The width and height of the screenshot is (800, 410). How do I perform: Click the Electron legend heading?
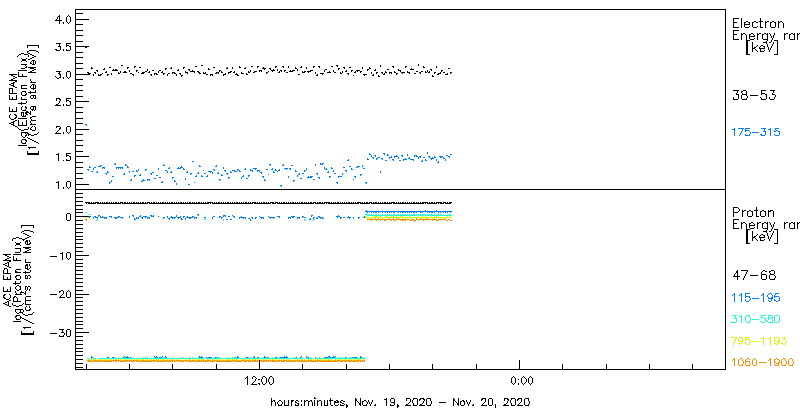(x=758, y=23)
